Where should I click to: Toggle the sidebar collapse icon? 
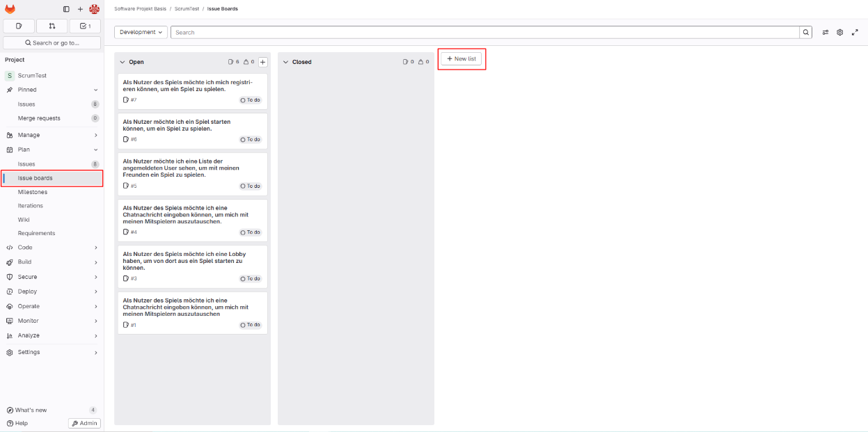point(66,9)
